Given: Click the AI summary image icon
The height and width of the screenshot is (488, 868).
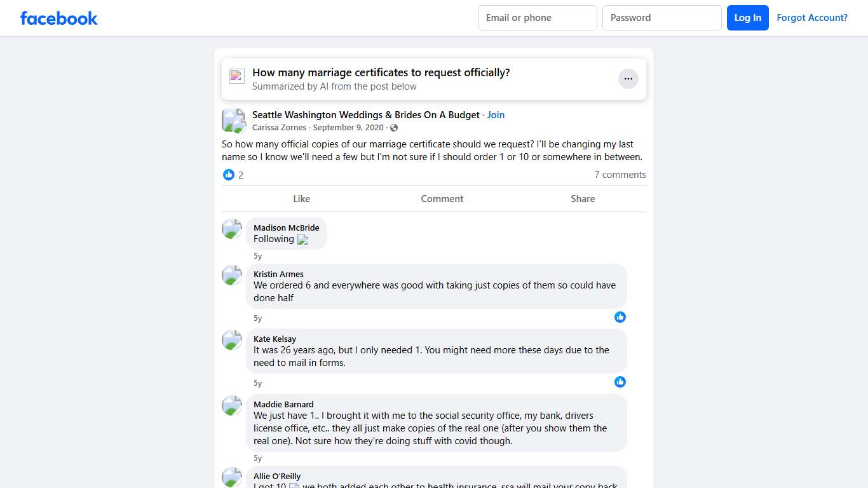Looking at the screenshot, I should pyautogui.click(x=237, y=76).
